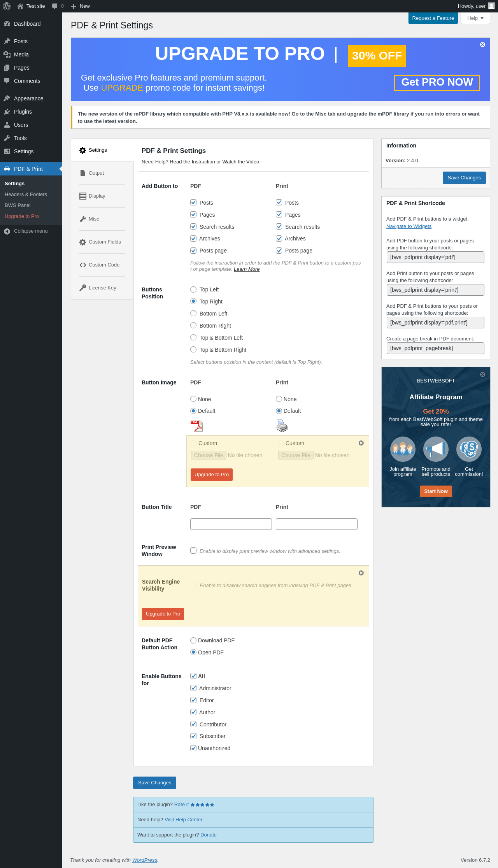Open the comments bubble icon in admin bar

tap(54, 6)
